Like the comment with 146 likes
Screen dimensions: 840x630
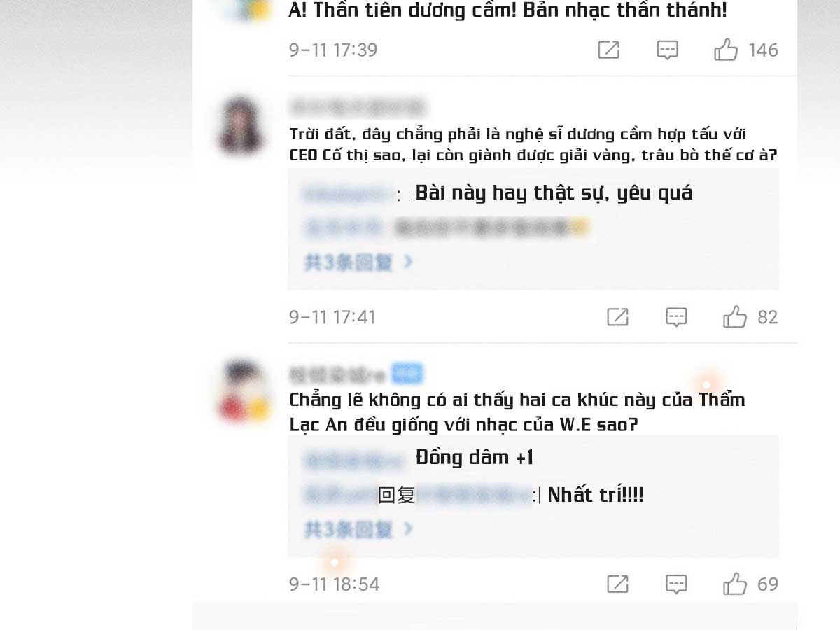(x=726, y=50)
